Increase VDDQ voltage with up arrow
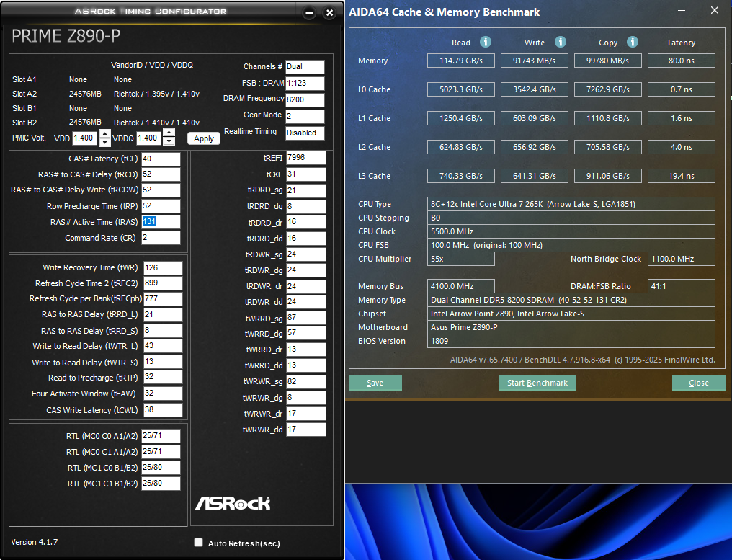 coord(169,132)
